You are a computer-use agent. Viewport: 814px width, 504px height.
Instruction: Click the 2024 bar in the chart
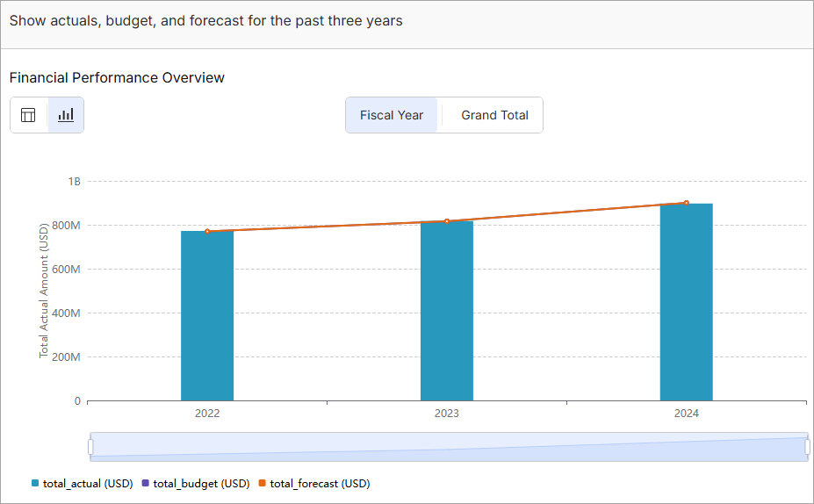pyautogui.click(x=686, y=303)
